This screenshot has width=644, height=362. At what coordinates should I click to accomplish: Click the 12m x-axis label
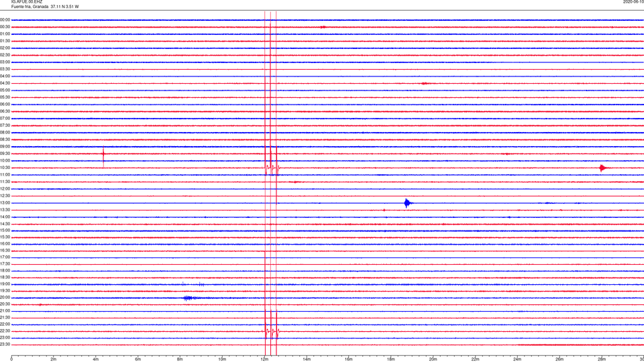[264, 359]
